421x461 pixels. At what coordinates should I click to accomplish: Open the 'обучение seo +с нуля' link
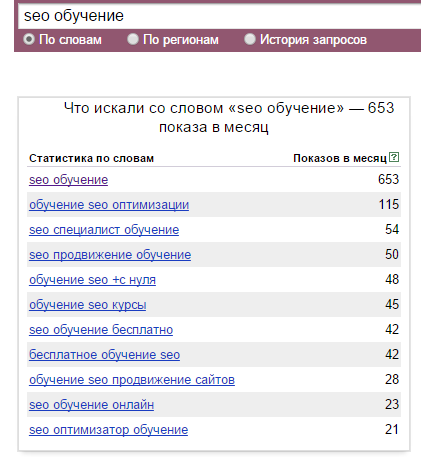coord(92,280)
